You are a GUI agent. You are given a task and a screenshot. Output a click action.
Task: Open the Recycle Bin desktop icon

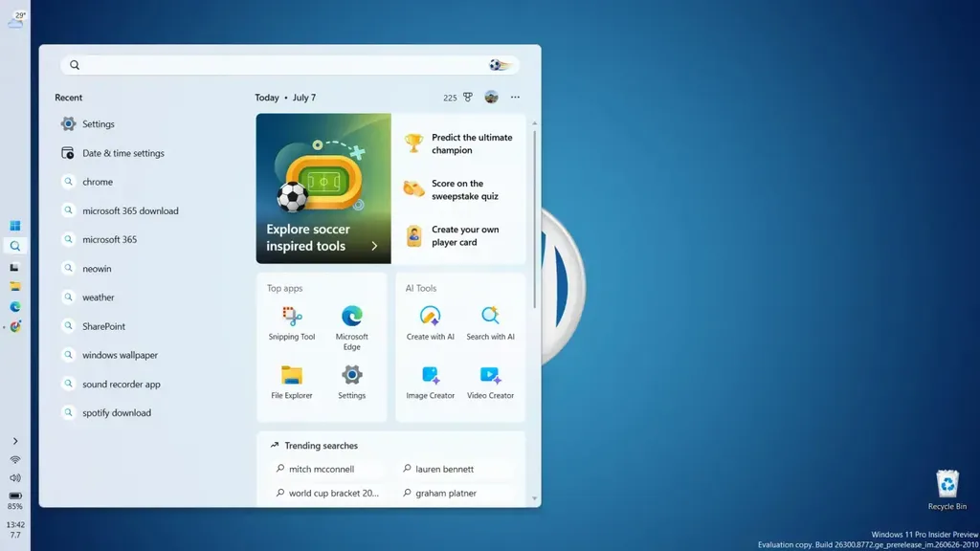(x=947, y=491)
